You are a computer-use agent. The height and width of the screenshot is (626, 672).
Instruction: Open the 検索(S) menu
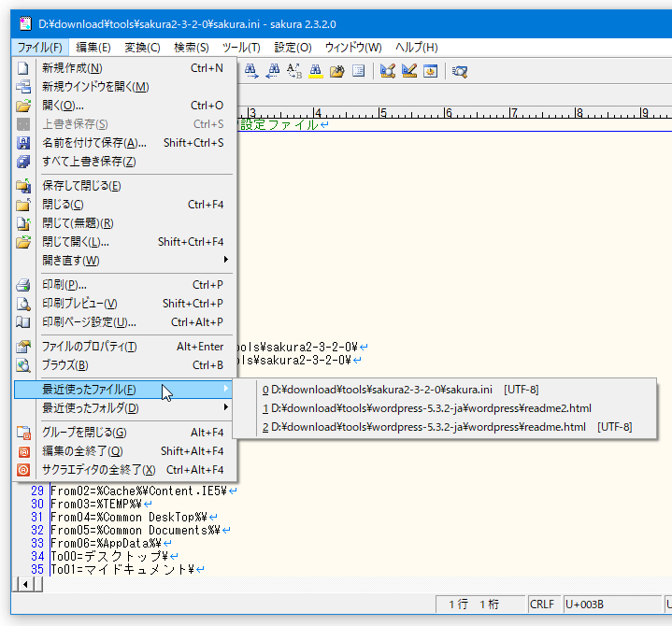[192, 47]
